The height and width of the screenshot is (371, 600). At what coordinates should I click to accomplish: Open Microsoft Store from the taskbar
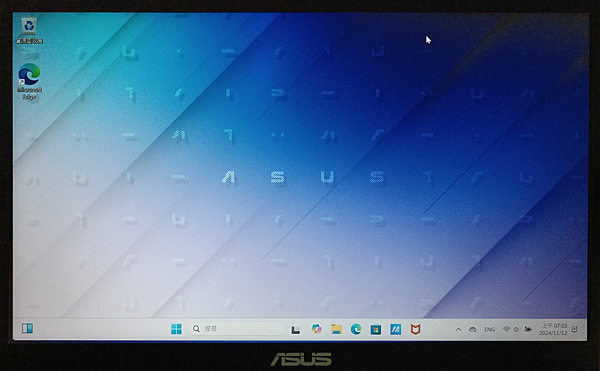click(376, 329)
